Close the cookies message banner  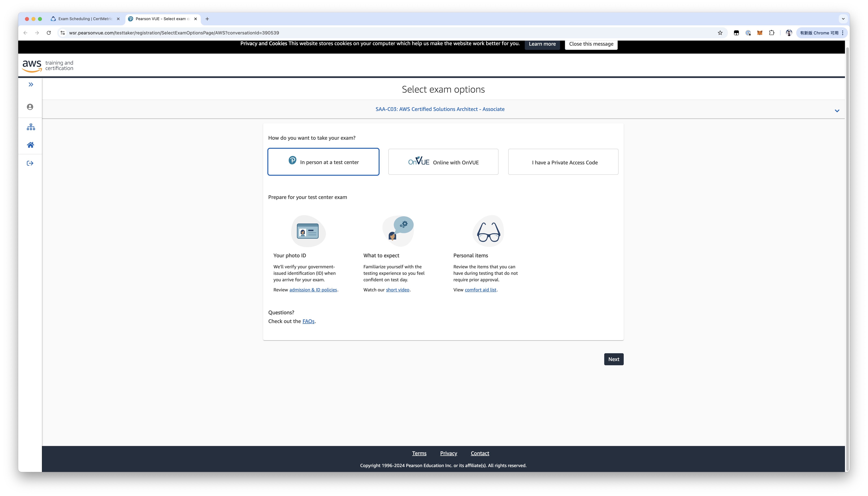(591, 44)
